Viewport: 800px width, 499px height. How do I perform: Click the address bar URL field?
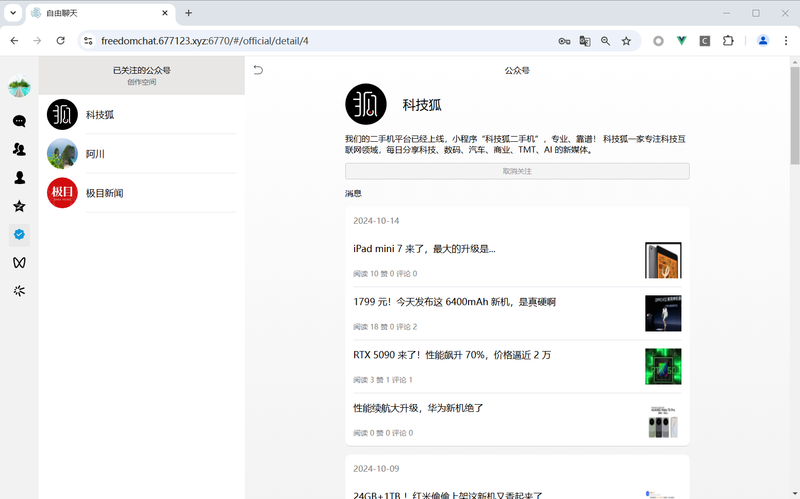pos(327,41)
